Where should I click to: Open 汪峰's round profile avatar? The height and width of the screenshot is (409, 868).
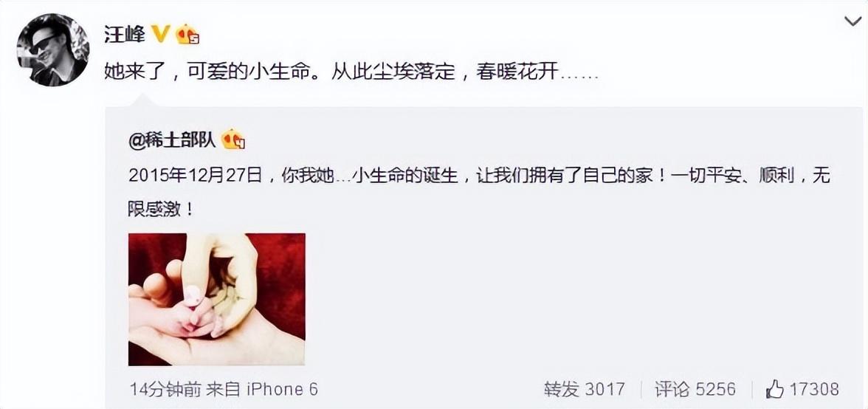pyautogui.click(x=53, y=49)
